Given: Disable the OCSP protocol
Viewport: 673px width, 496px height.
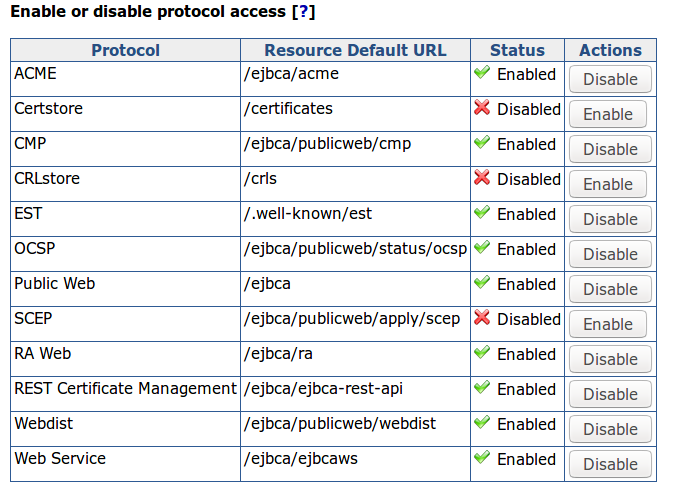Looking at the screenshot, I should [610, 254].
